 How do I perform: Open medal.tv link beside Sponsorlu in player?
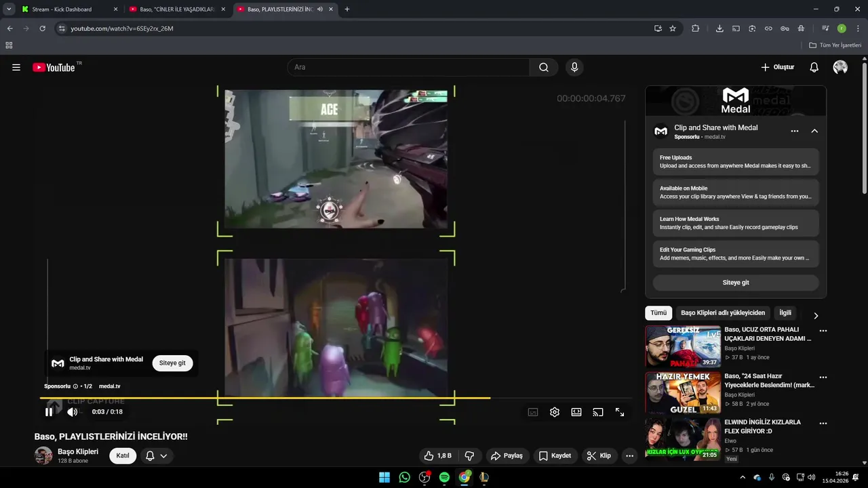[x=109, y=386]
